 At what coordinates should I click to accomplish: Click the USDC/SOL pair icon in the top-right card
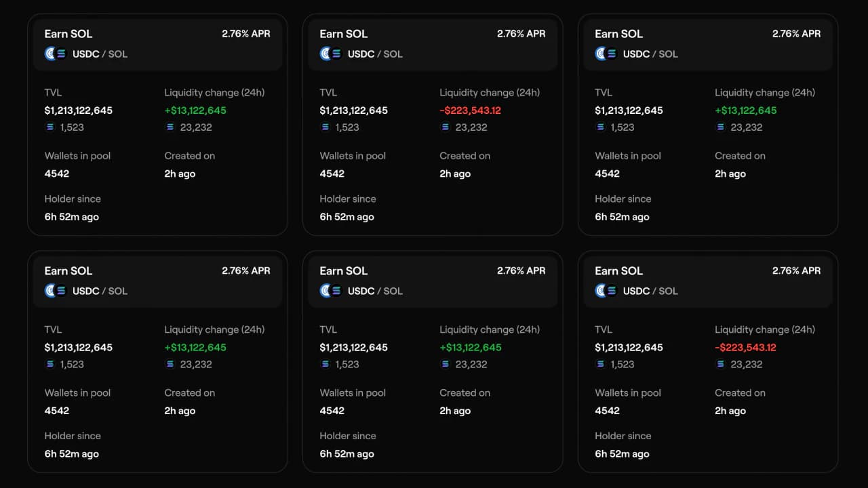pyautogui.click(x=606, y=54)
